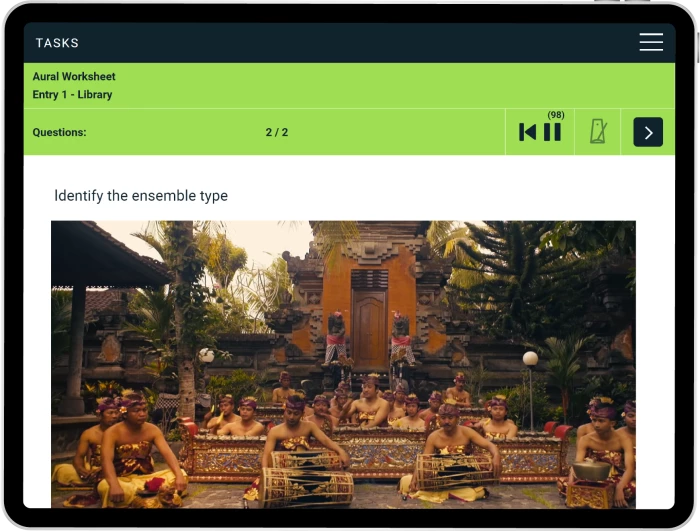700x531 pixels.
Task: Pause the audio playback
Action: pyautogui.click(x=552, y=132)
